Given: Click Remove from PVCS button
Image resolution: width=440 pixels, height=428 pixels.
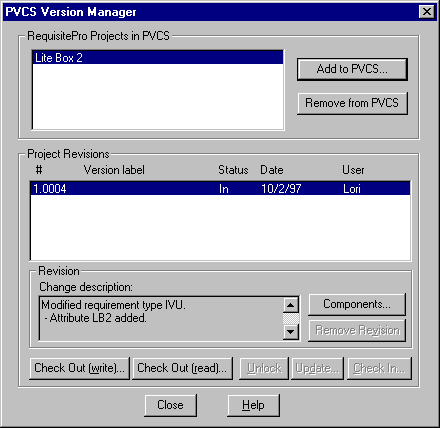Looking at the screenshot, I should pos(352,103).
